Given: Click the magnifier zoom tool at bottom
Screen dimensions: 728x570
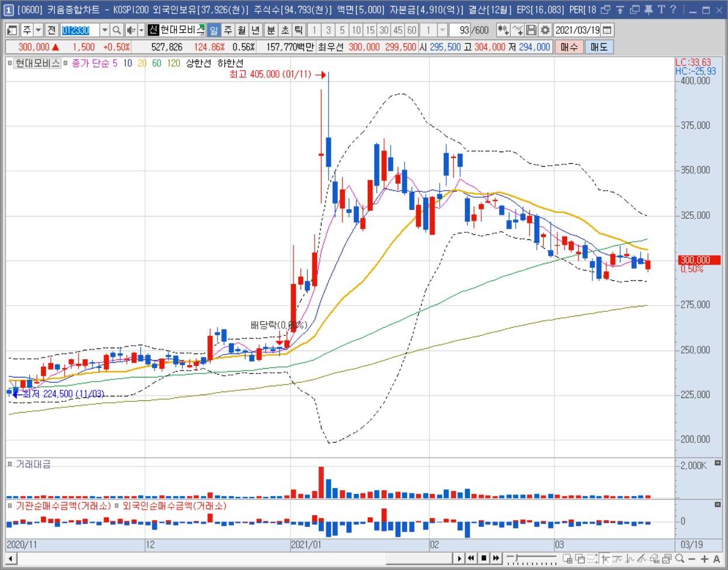Looking at the screenshot, I should coord(679,559).
